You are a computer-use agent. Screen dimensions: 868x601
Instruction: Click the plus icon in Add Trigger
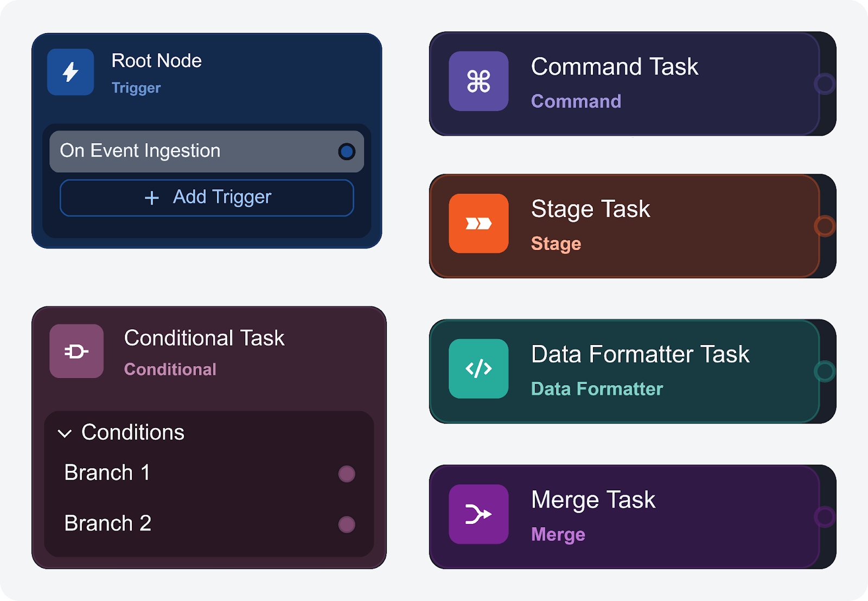(x=152, y=198)
